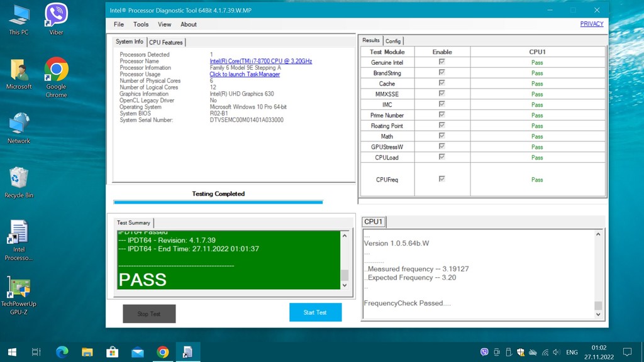Click to launch TaskManager link
The width and height of the screenshot is (644, 362).
point(245,74)
